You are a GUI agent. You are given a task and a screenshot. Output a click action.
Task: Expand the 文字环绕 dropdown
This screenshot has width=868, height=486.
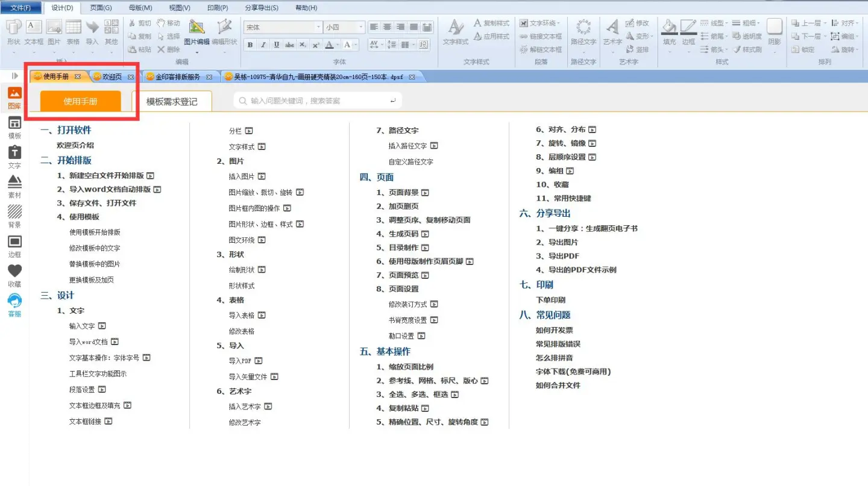click(541, 23)
